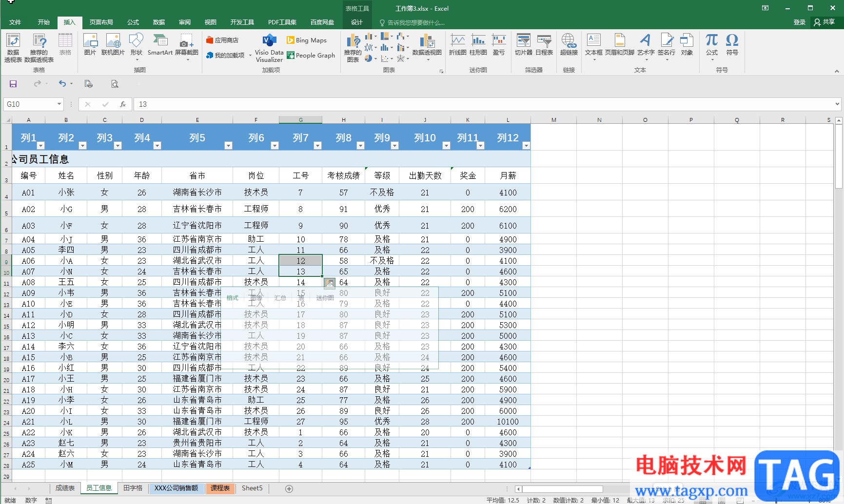Open the filter dropdown for 列5
The height and width of the screenshot is (504, 844).
pos(228,145)
